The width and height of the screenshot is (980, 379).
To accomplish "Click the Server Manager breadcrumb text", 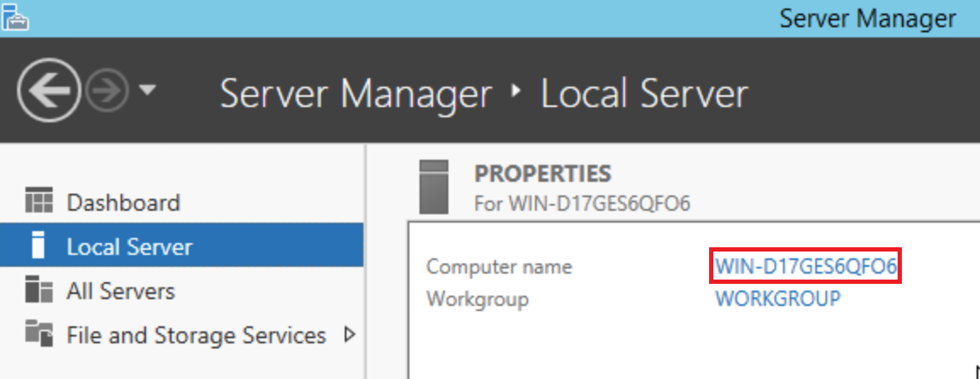I will pyautogui.click(x=356, y=93).
